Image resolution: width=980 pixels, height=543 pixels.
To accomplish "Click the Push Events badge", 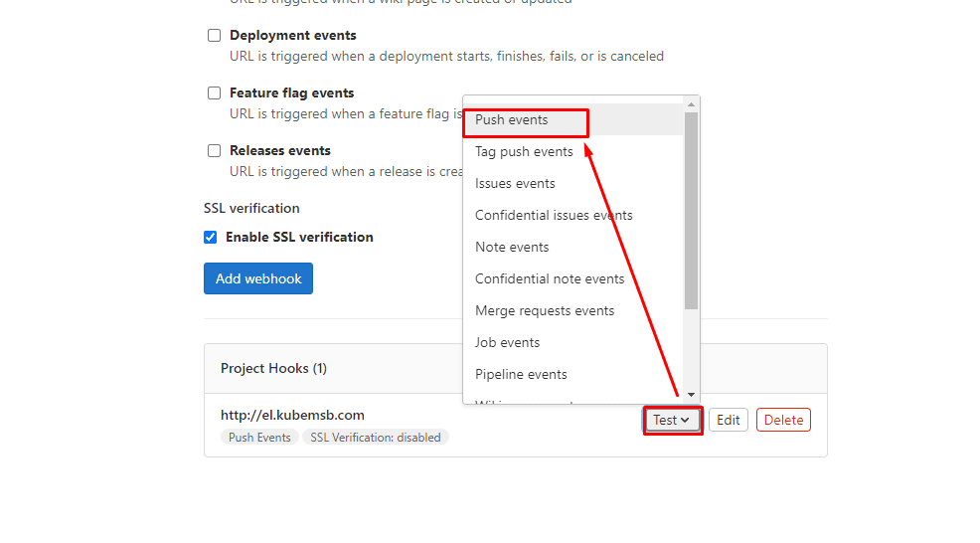I will point(259,438).
